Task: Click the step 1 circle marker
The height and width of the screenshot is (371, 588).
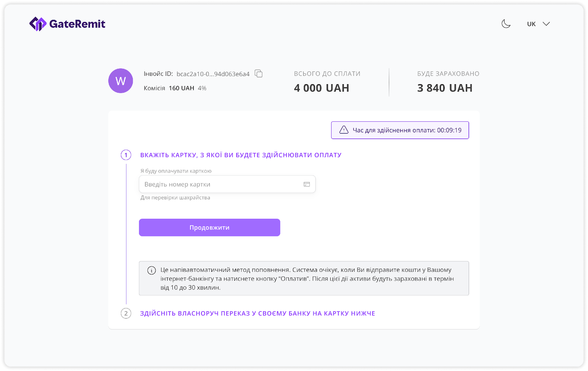Action: [x=126, y=155]
